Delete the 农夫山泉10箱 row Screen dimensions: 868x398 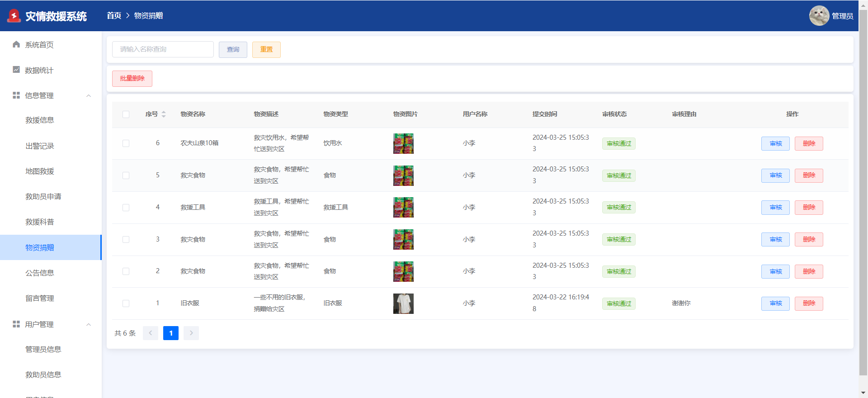[809, 143]
